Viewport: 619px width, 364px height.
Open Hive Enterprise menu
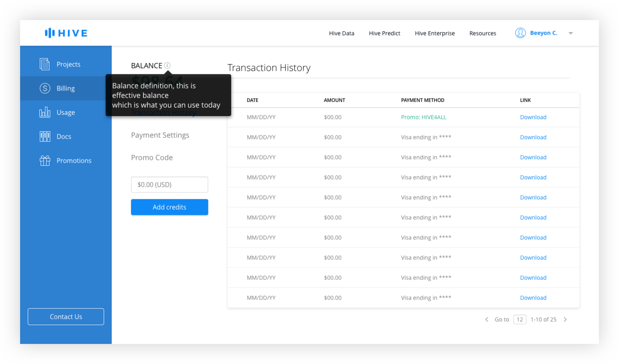(x=435, y=33)
